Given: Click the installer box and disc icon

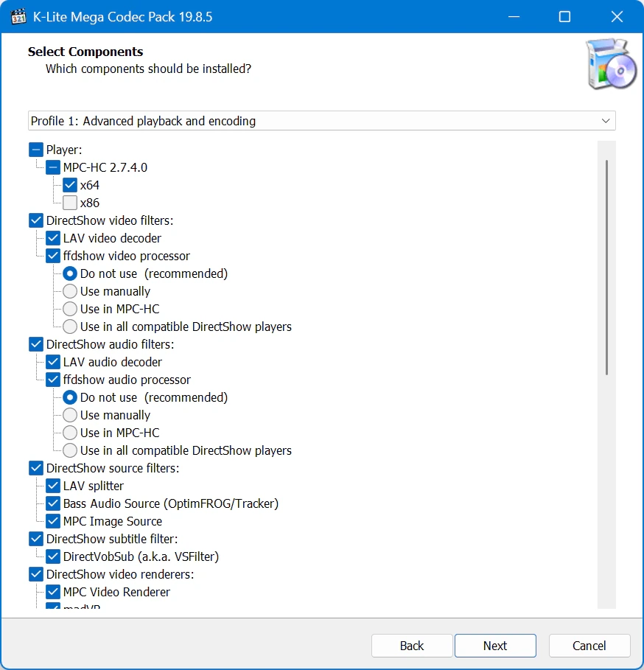Looking at the screenshot, I should click(611, 63).
